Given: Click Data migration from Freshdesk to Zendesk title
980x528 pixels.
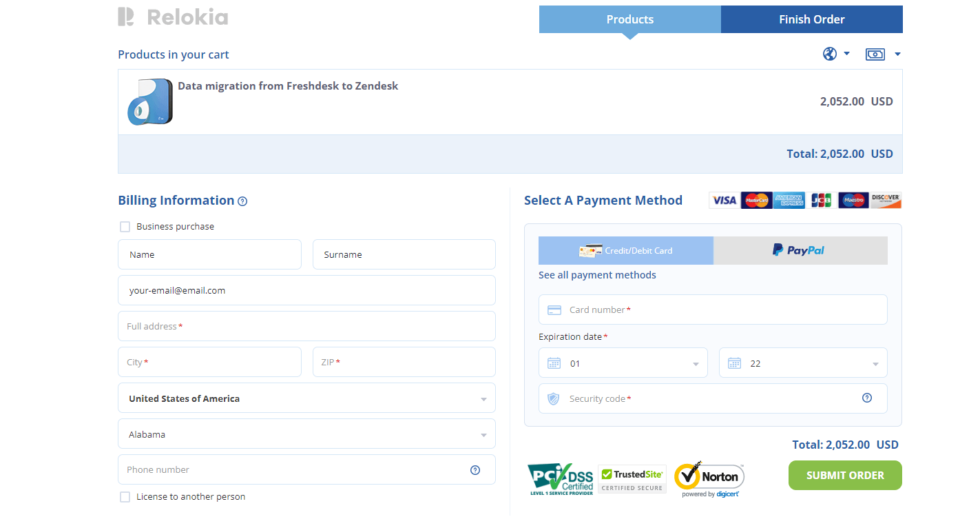Looking at the screenshot, I should (x=288, y=86).
